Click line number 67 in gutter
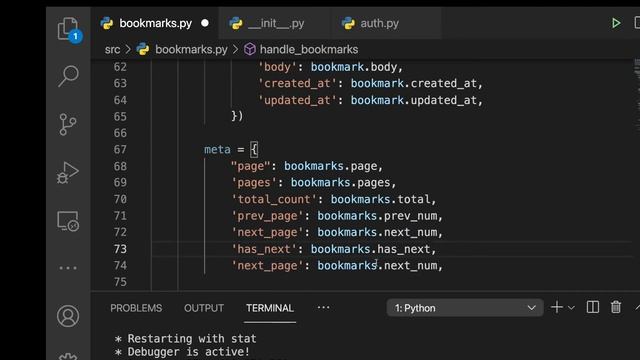 [120, 150]
